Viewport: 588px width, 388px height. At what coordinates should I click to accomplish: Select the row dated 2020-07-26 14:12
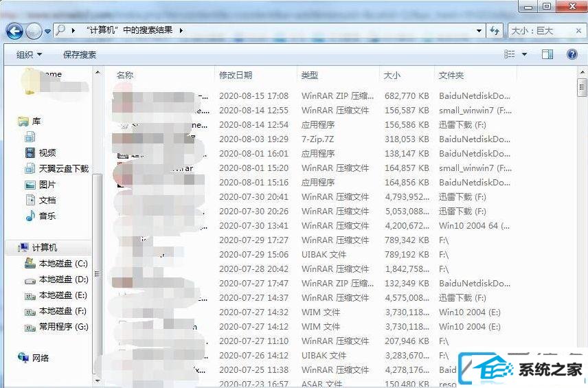tap(313, 356)
